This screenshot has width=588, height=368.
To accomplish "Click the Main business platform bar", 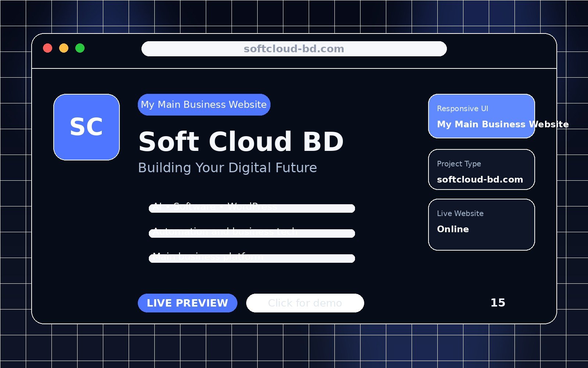I will tap(252, 258).
